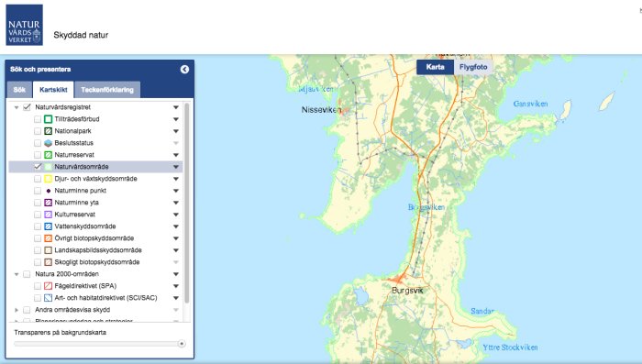Open the Kulturreservat dropdown arrow
Viewport: 642px width, 364px height.
point(176,215)
